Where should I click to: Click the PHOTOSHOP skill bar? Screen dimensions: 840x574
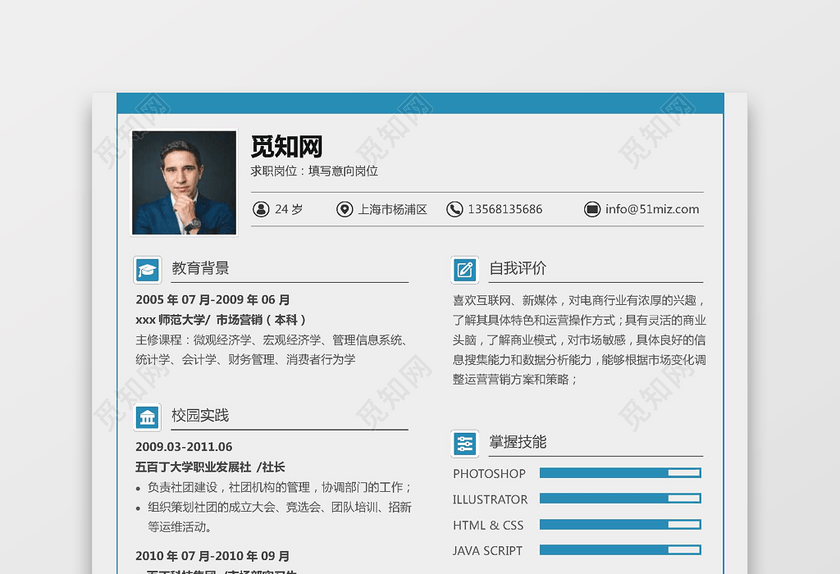[620, 473]
